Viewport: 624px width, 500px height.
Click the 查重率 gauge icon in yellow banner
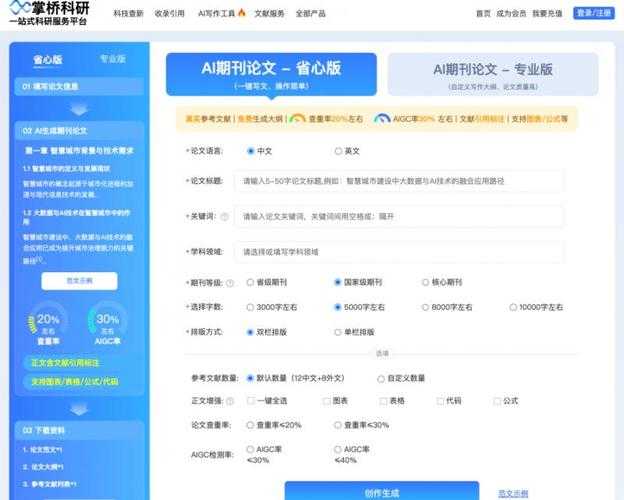pos(297,118)
